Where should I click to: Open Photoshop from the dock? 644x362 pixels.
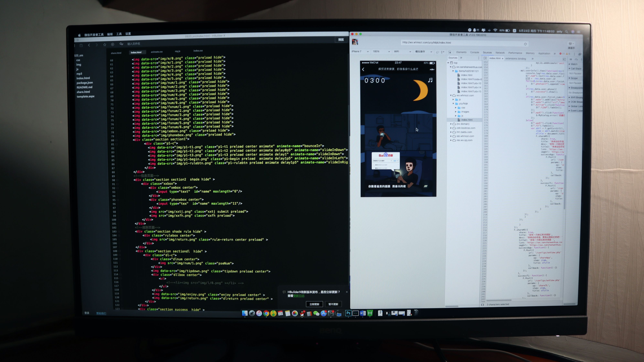pos(348,313)
